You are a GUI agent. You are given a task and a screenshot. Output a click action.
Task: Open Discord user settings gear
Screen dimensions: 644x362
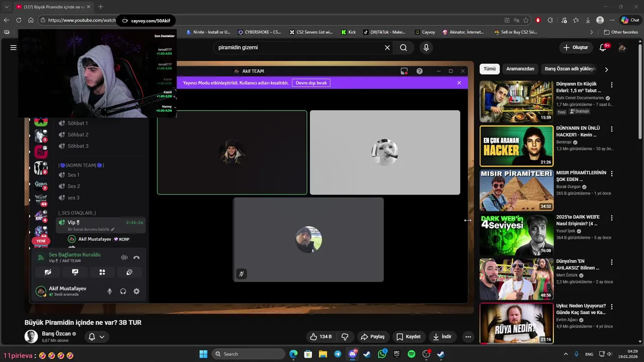pyautogui.click(x=136, y=291)
